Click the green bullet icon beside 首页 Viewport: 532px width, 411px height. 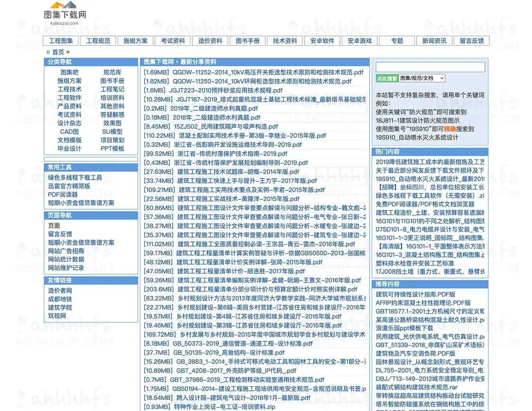point(48,52)
